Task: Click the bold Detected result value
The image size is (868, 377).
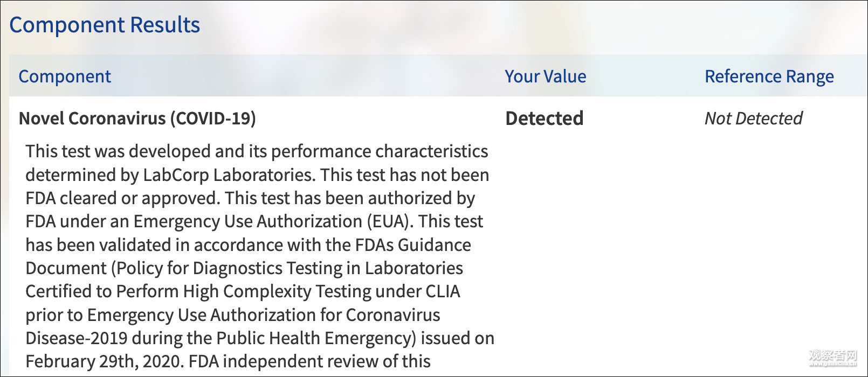Action: [544, 118]
